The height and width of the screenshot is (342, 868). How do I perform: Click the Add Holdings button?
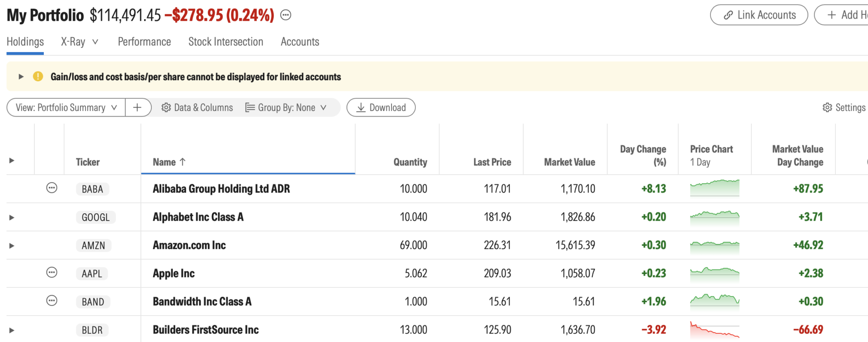point(842,15)
